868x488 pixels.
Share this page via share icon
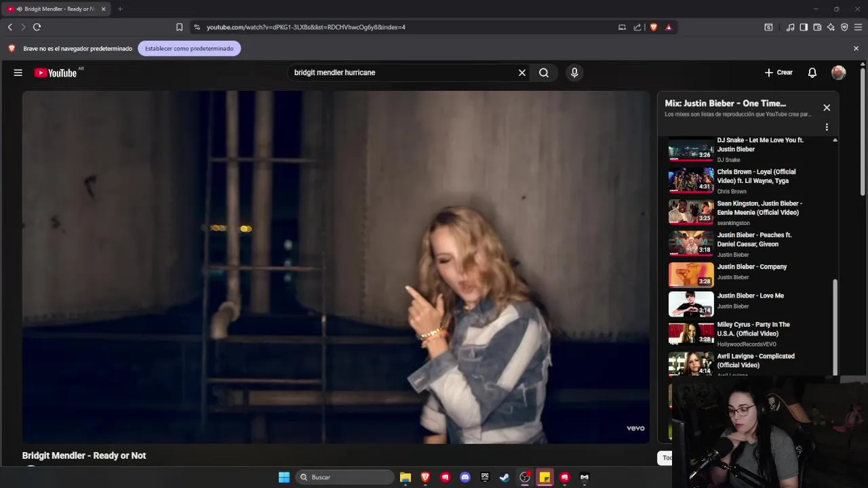point(637,27)
